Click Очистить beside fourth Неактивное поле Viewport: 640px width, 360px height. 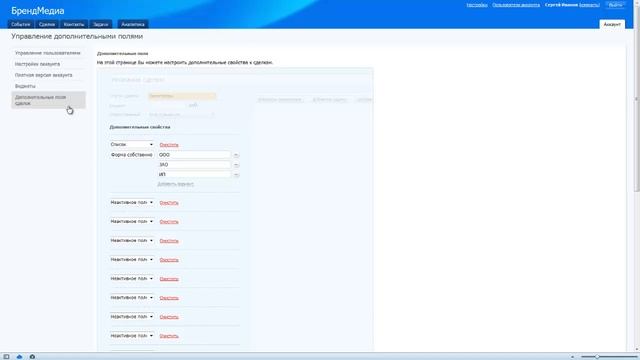click(169, 260)
